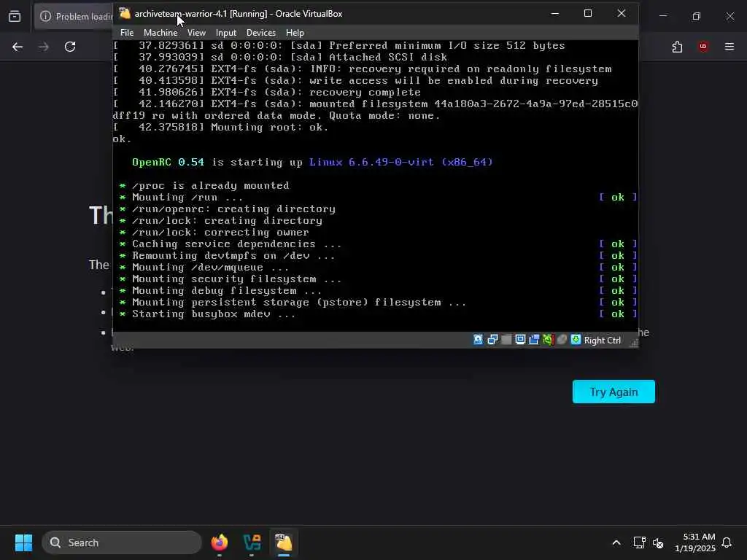Click the shared folders status icon
This screenshot has width=747, height=560.
pyautogui.click(x=534, y=340)
